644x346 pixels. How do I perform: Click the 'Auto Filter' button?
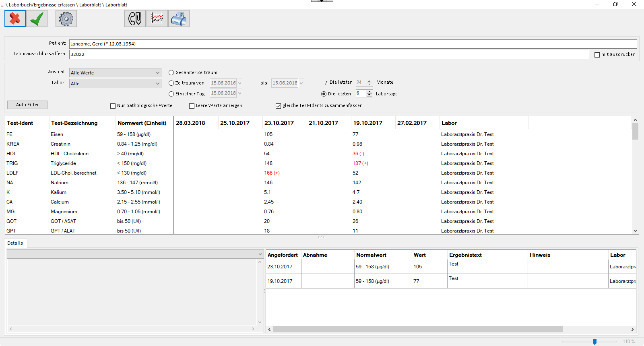coord(27,105)
